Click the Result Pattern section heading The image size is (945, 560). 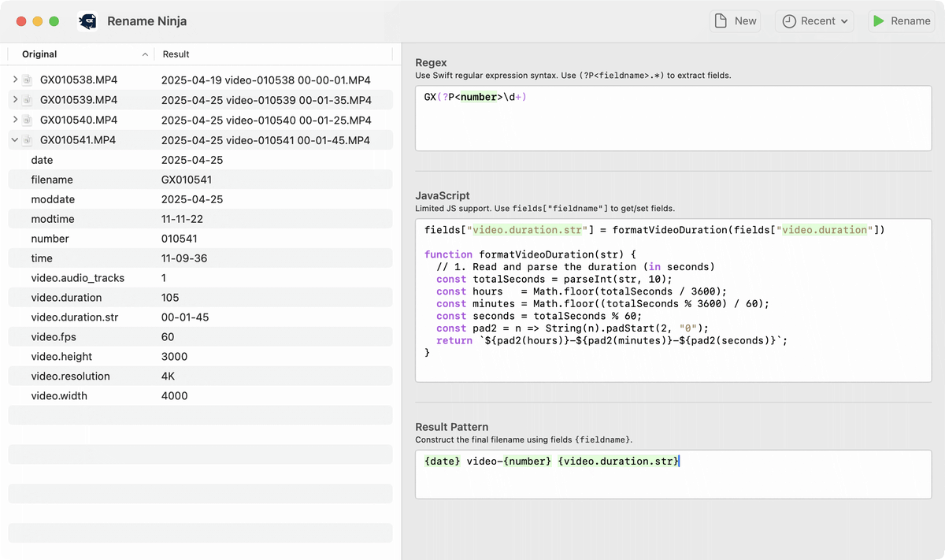(452, 427)
